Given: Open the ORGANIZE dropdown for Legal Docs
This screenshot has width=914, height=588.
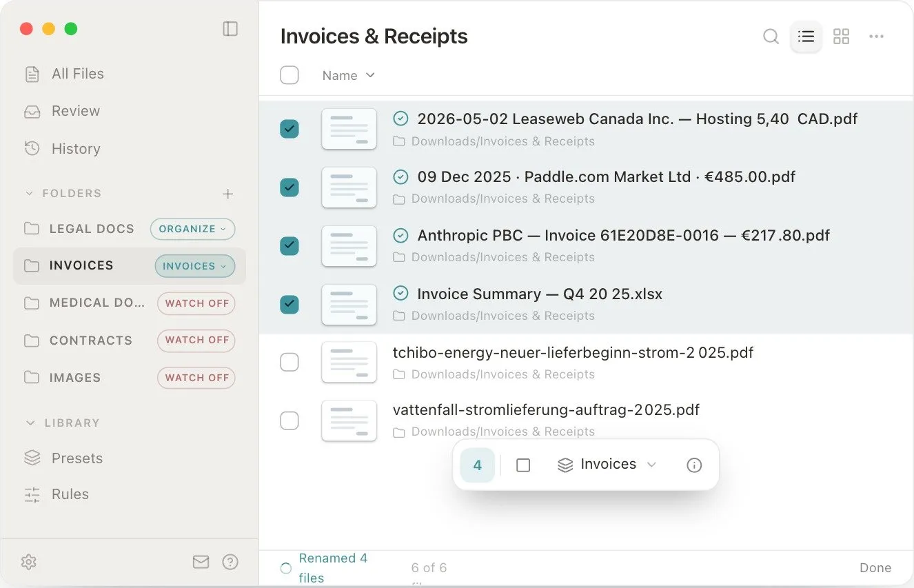Looking at the screenshot, I should pyautogui.click(x=192, y=229).
